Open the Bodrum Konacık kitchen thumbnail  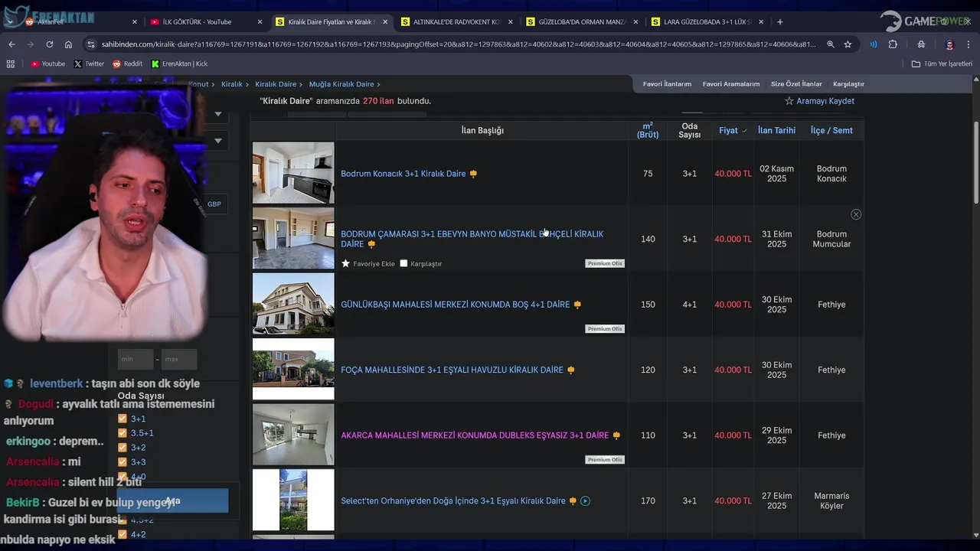coord(293,173)
